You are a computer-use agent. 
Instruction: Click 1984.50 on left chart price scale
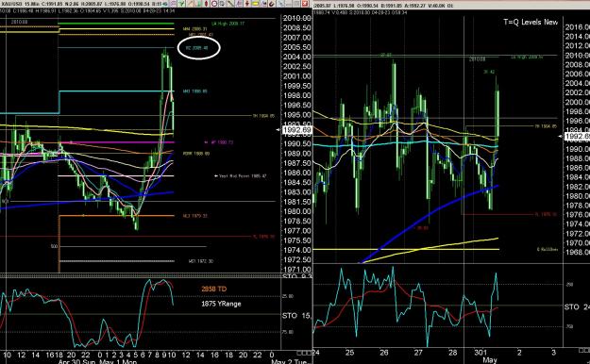pyautogui.click(x=296, y=182)
